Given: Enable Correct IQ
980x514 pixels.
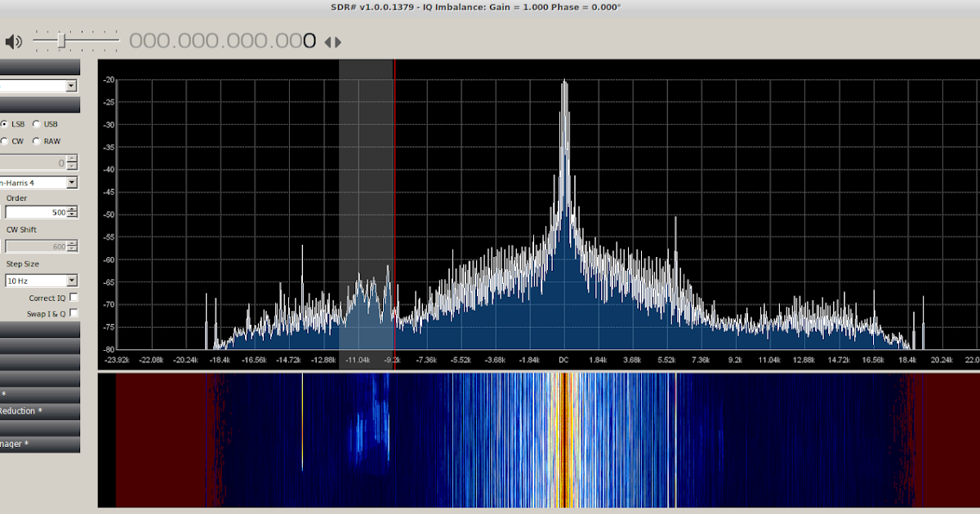Looking at the screenshot, I should [73, 297].
